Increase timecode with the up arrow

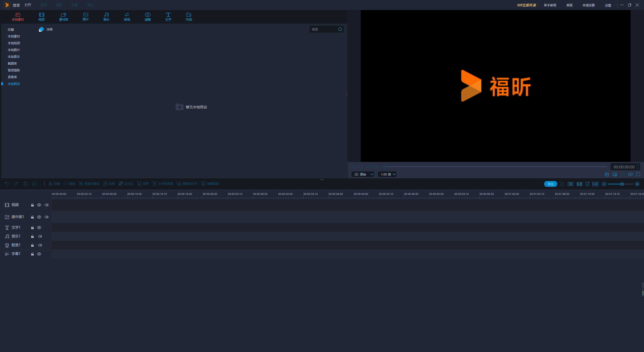[638, 165]
